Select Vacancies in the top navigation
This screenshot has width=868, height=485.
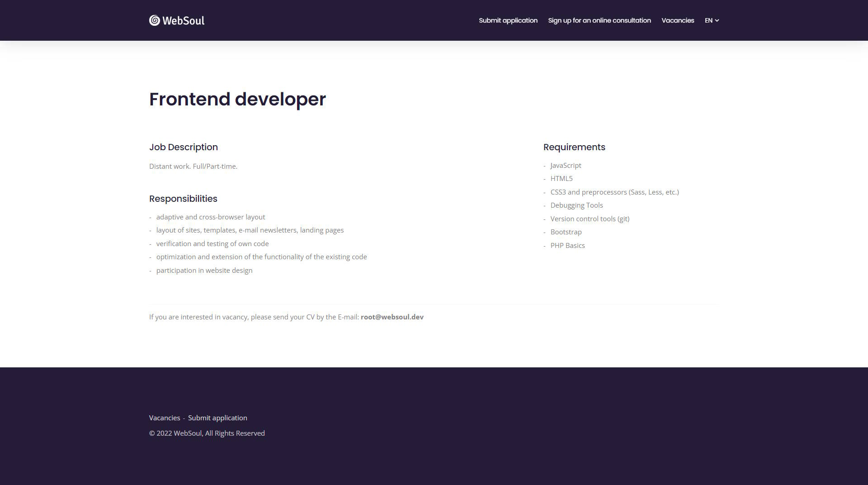[678, 20]
